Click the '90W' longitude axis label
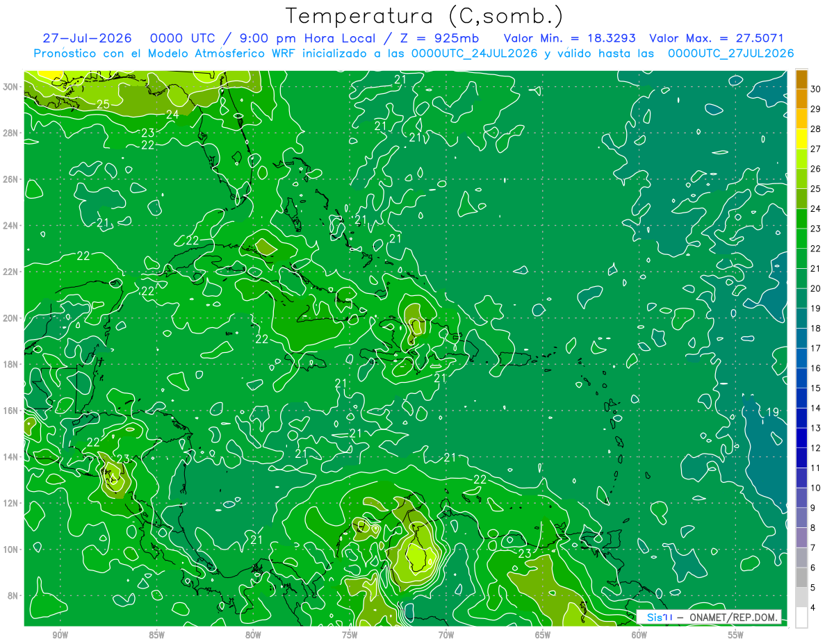The height and width of the screenshot is (644, 834). tap(60, 635)
